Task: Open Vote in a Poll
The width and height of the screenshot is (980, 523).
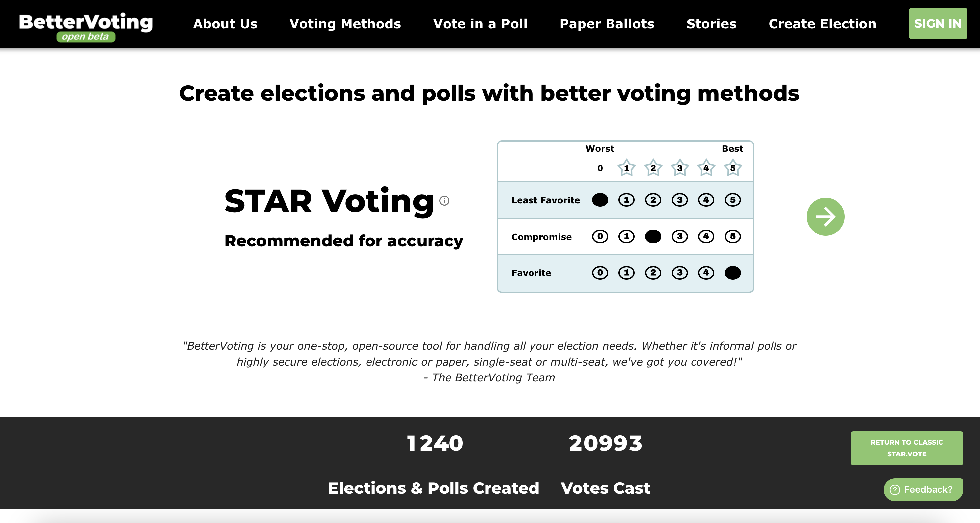Action: coord(480,24)
